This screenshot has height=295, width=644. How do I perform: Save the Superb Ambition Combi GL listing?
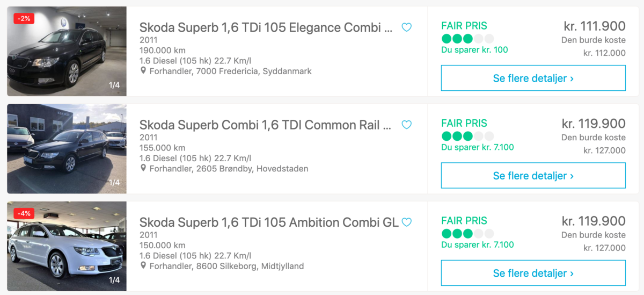[x=407, y=222]
